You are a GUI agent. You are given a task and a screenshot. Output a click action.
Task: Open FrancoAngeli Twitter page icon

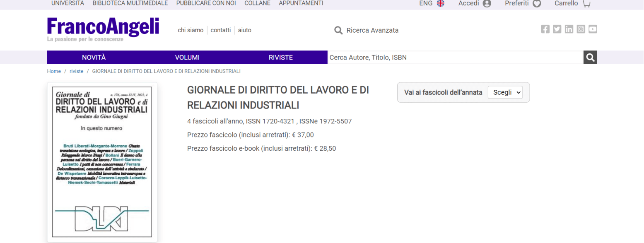(x=557, y=29)
